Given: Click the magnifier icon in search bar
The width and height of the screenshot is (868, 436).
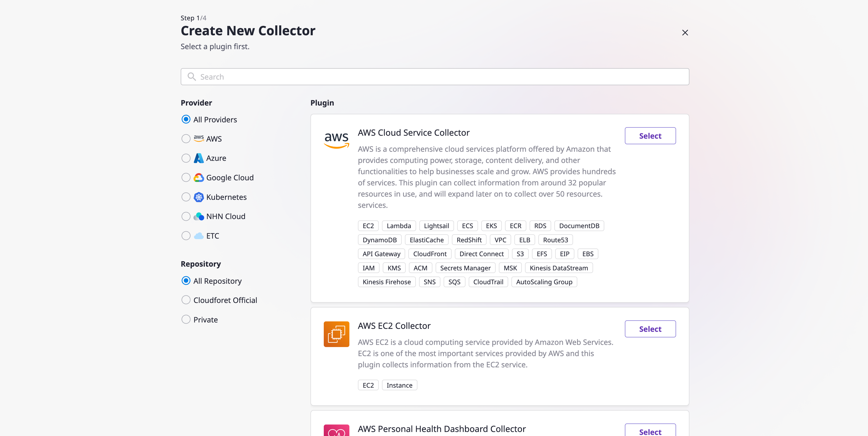Looking at the screenshot, I should 192,77.
